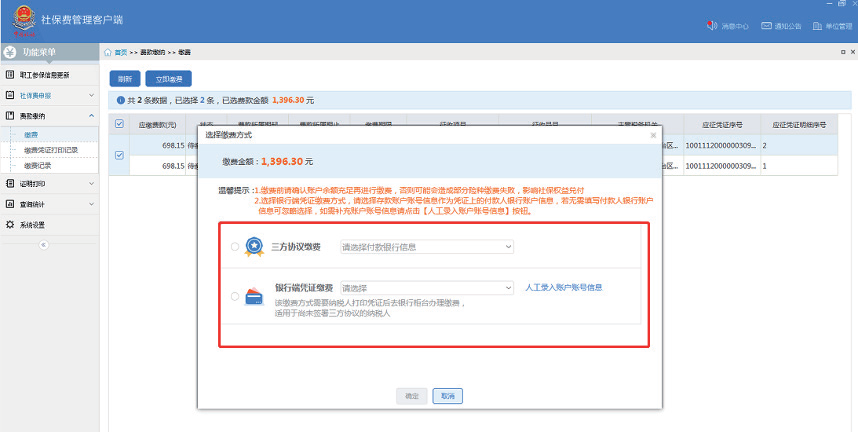
Task: Click the 取消 button in dialog
Action: [x=447, y=395]
